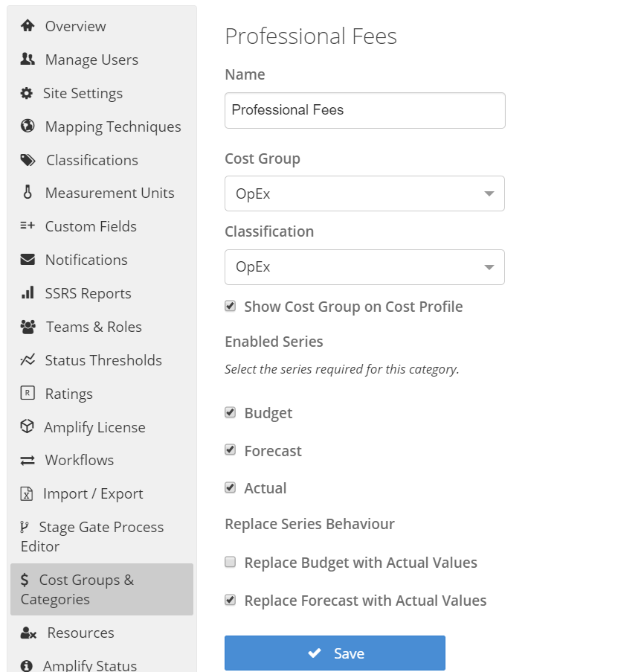Click the Measurement Units thermometer icon
This screenshot has height=672, width=618.
tap(28, 193)
